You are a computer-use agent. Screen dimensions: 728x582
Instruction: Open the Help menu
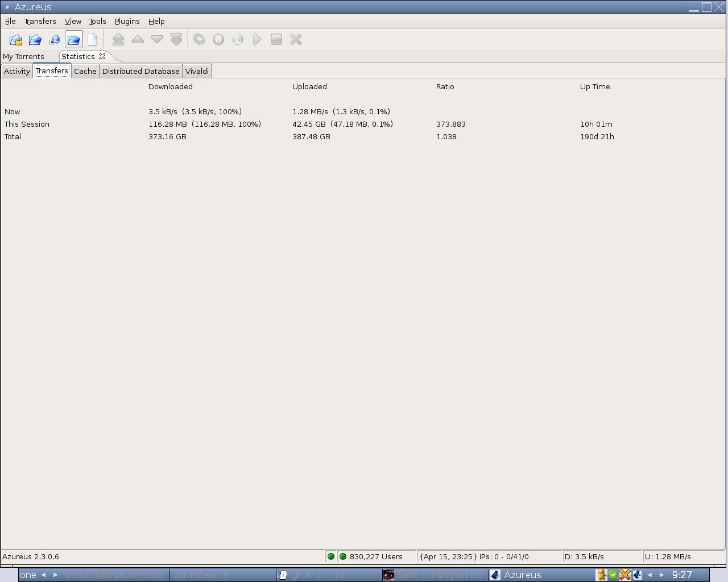click(156, 21)
